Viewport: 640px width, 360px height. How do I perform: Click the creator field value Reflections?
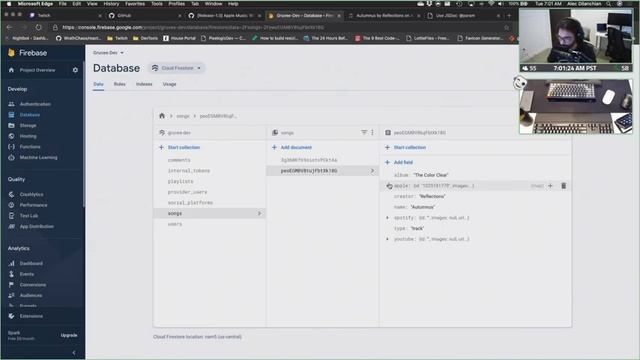click(x=432, y=196)
